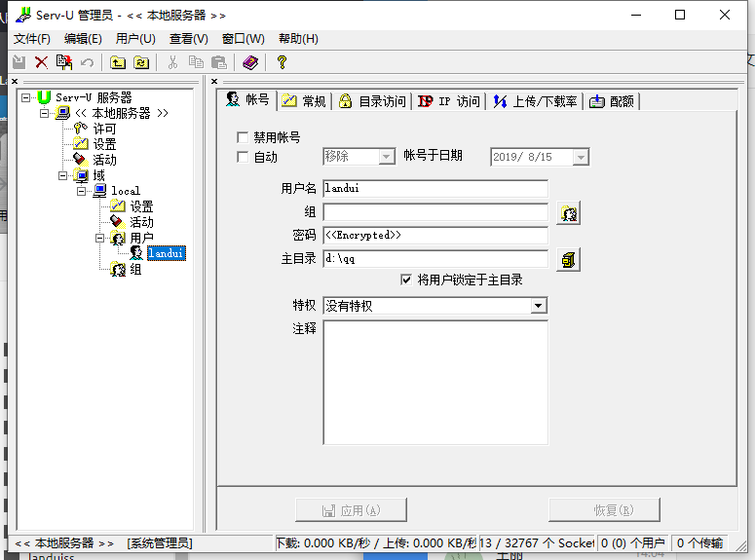Open the 用户(U) menu
This screenshot has width=755, height=560.
coord(135,39)
